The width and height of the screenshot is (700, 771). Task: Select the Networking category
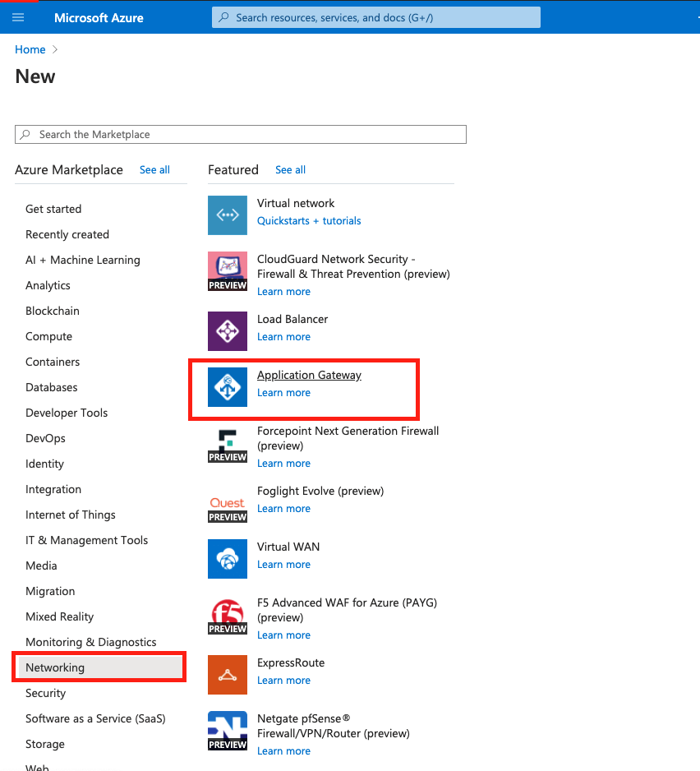click(55, 667)
